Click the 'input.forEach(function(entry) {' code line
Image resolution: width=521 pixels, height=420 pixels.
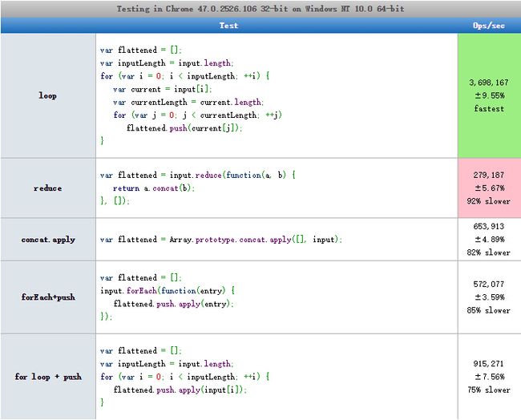[168, 291]
